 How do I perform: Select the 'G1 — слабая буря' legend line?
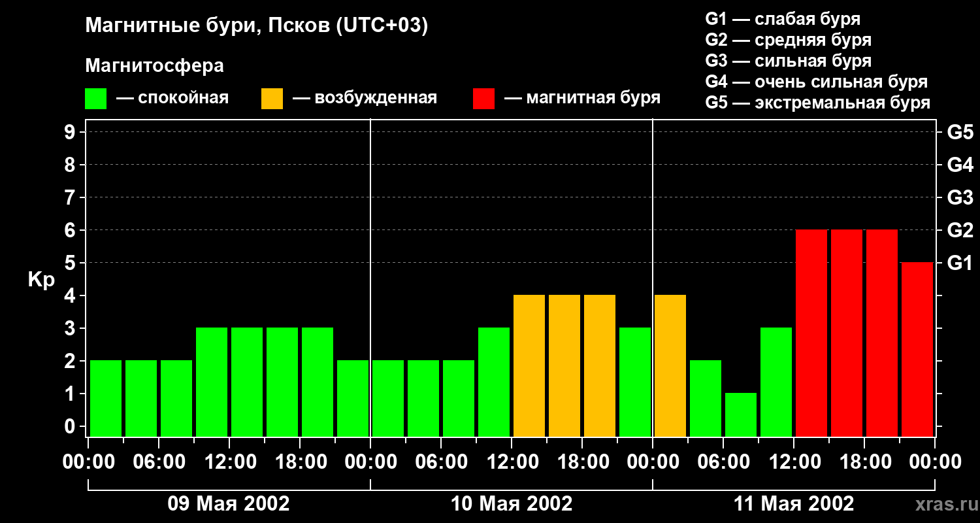click(x=783, y=19)
